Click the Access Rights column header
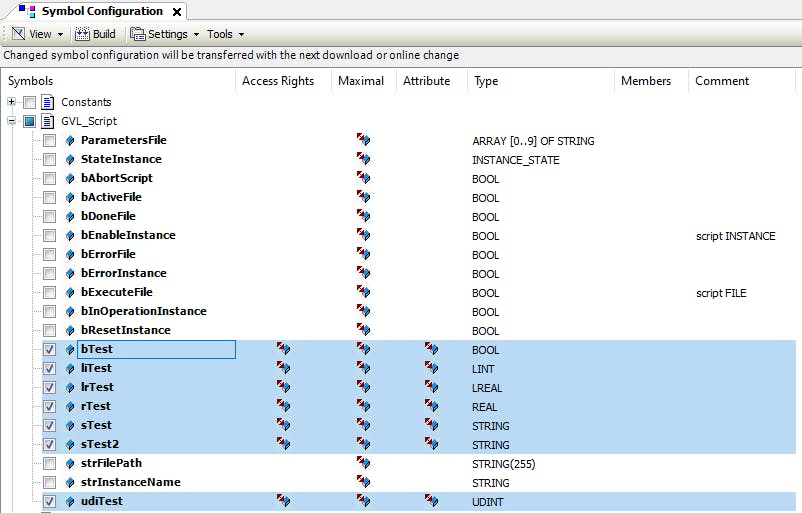This screenshot has height=513, width=802. point(283,81)
